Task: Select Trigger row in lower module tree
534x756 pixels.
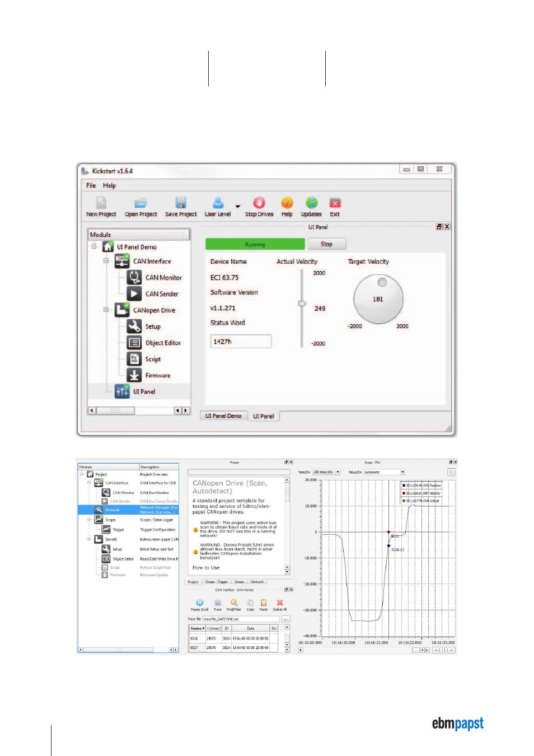Action: 128,529
